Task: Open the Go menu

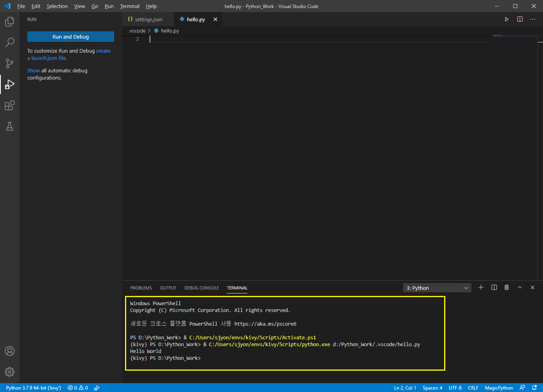Action: coord(95,6)
